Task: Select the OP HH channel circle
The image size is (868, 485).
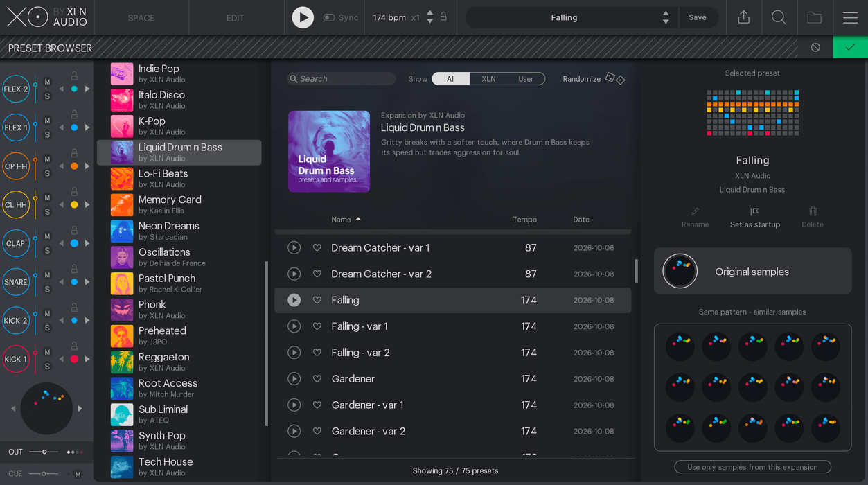Action: (x=16, y=166)
